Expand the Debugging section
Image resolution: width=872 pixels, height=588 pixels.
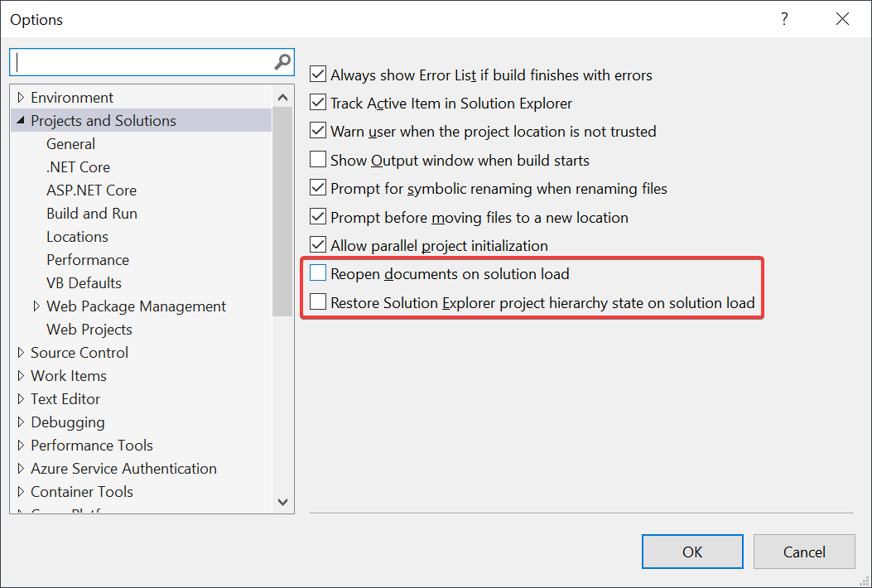[22, 422]
